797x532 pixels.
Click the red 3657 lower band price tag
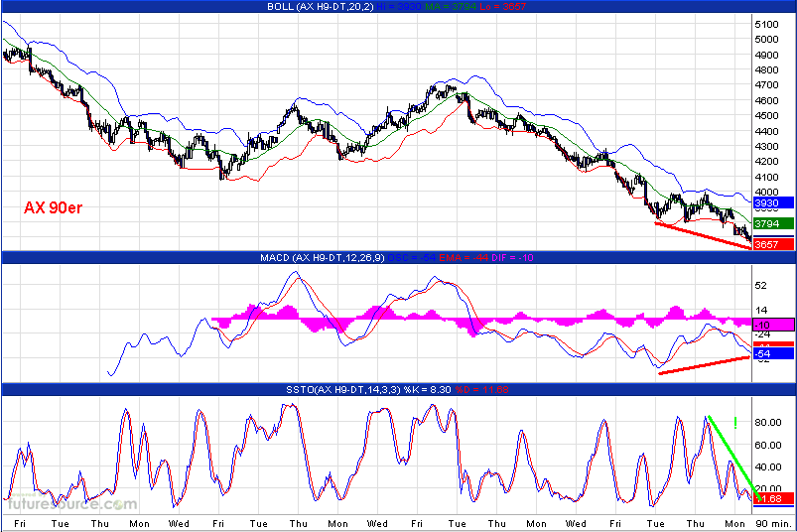(x=773, y=244)
